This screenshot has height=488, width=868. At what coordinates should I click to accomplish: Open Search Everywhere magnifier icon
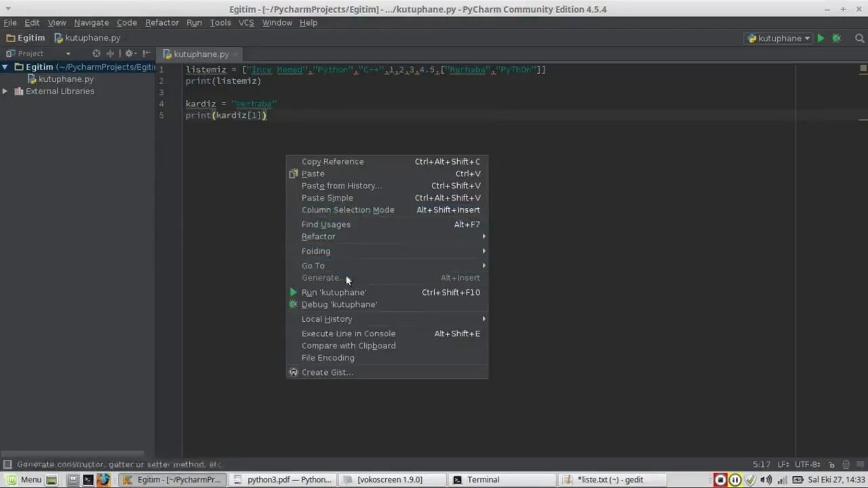point(860,39)
